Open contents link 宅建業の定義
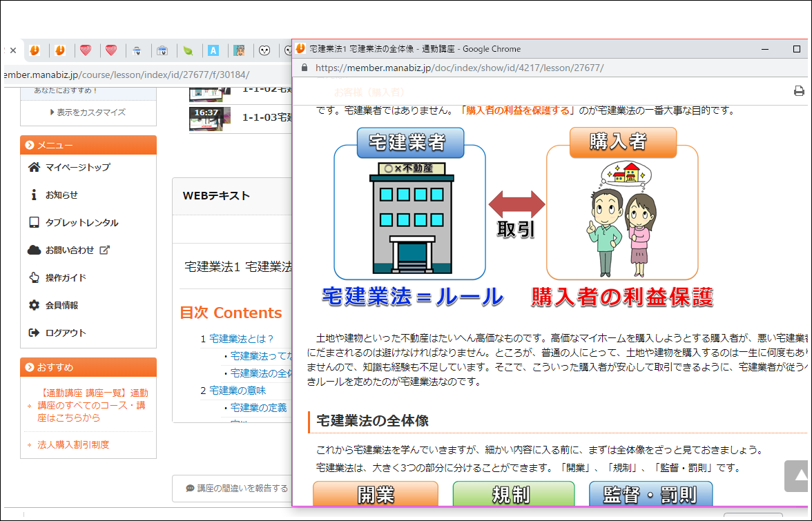This screenshot has height=521, width=812. tap(258, 408)
